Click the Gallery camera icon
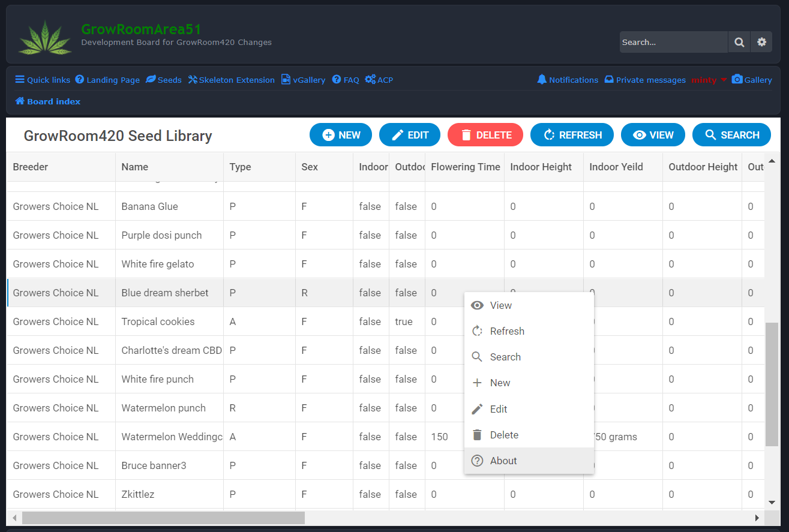Viewport: 789px width, 532px height. coord(737,80)
